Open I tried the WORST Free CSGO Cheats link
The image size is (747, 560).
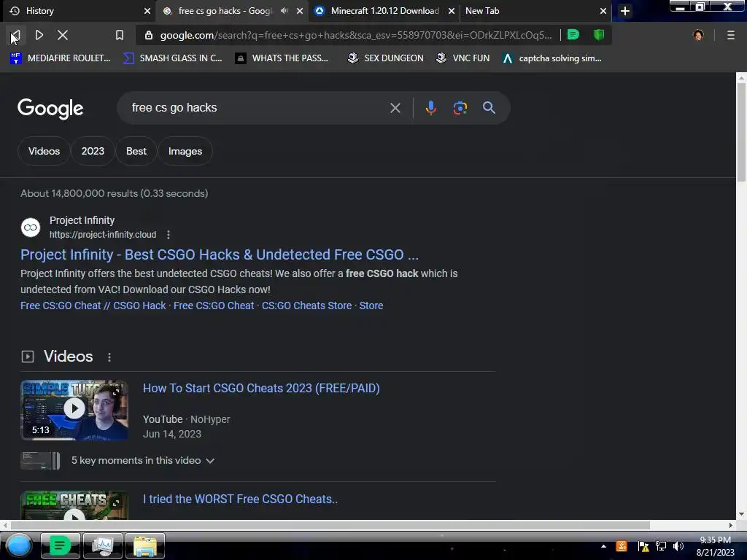(x=240, y=499)
